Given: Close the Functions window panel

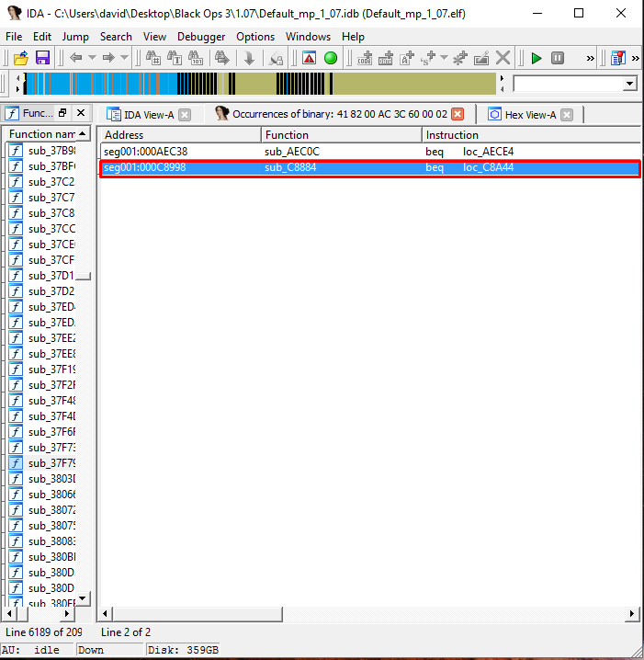Looking at the screenshot, I should 81,112.
